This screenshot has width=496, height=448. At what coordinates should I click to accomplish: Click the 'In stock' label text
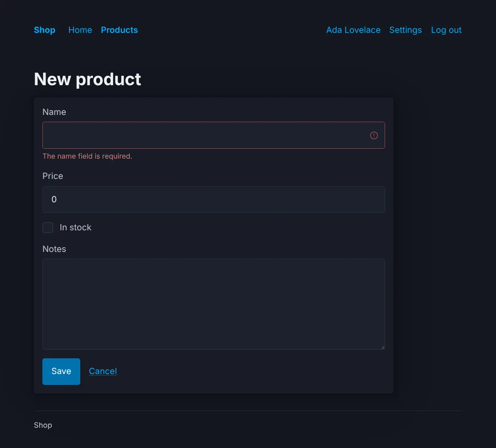click(x=75, y=227)
